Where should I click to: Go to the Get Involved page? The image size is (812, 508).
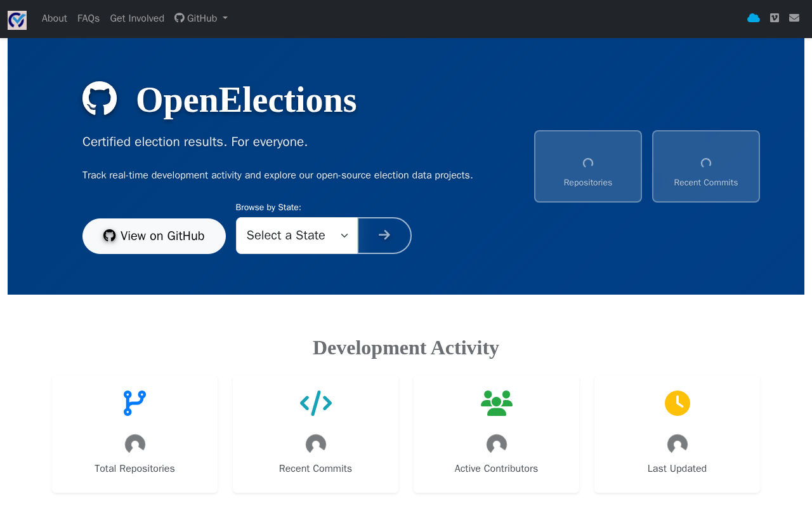[137, 18]
